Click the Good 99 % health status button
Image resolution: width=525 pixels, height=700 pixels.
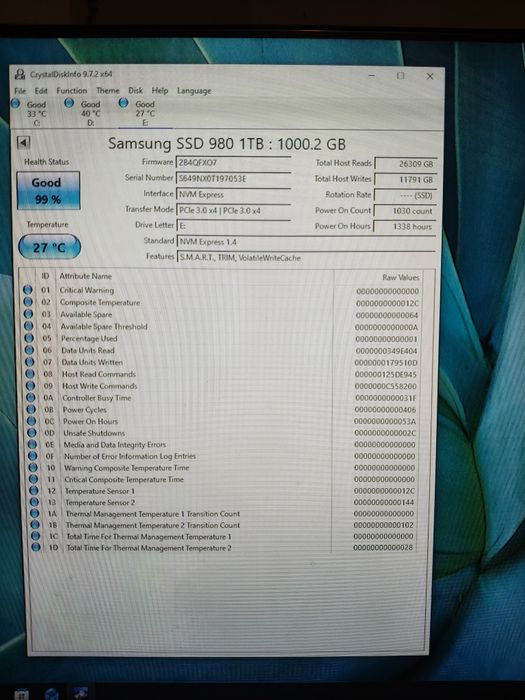pyautogui.click(x=48, y=191)
